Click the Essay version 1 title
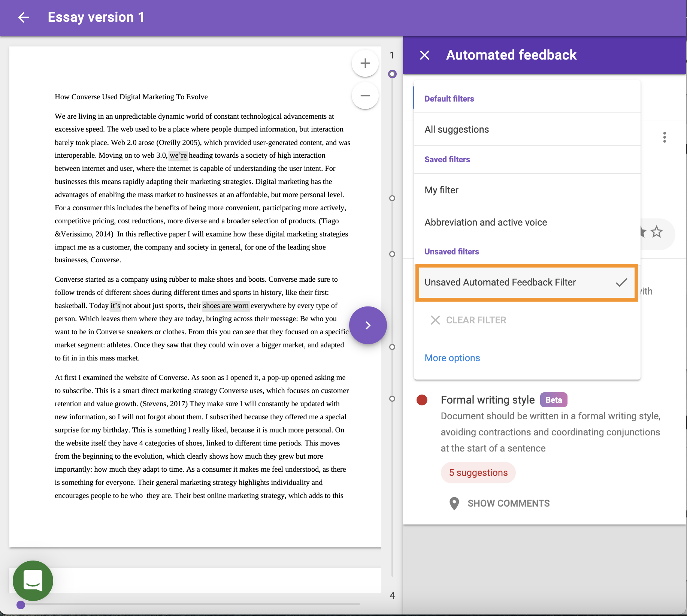The width and height of the screenshot is (687, 616). [x=96, y=17]
